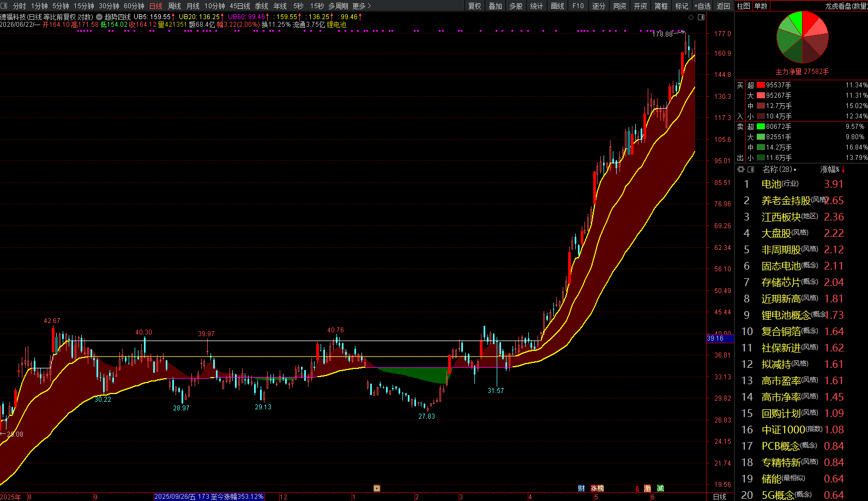Expand the 更多 periods menu
The width and height of the screenshot is (868, 501).
click(x=362, y=6)
